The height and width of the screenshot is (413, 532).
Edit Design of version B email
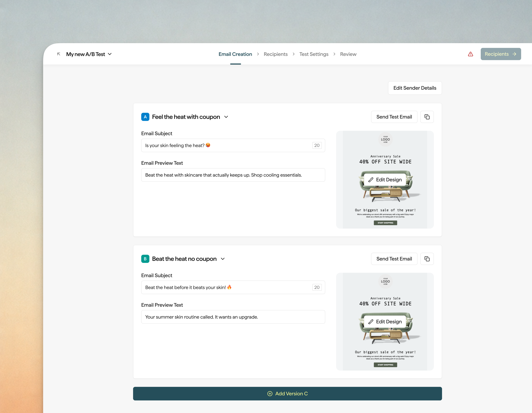(x=385, y=322)
